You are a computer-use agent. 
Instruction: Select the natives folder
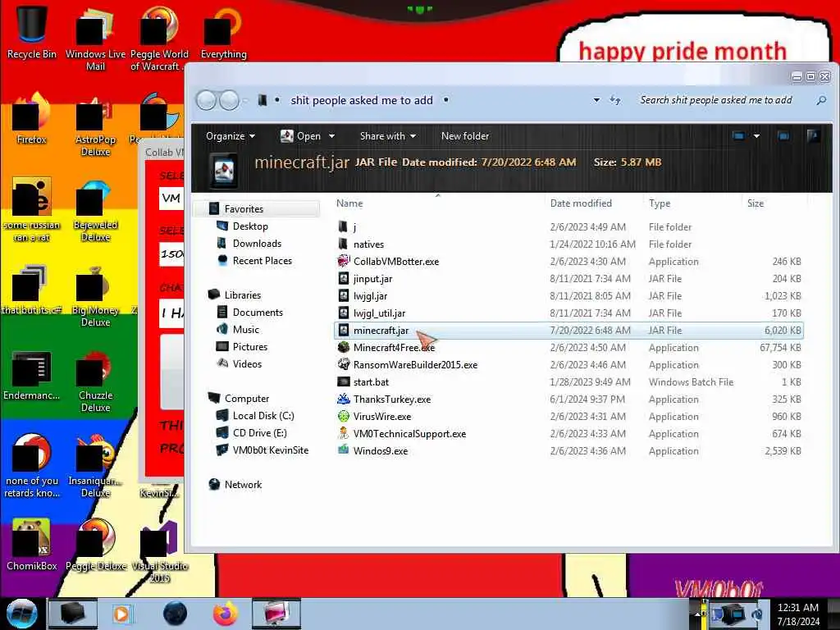pyautogui.click(x=368, y=244)
